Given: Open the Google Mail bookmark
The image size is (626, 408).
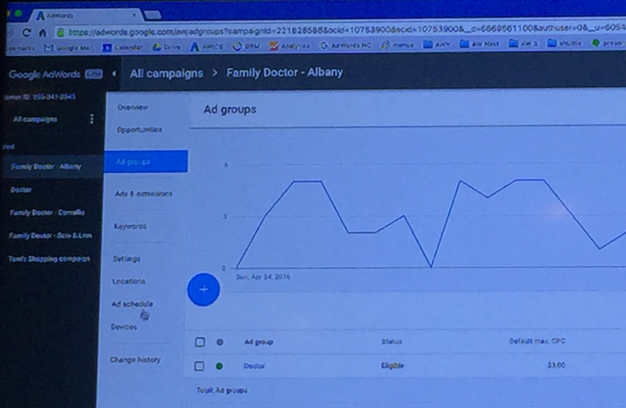Looking at the screenshot, I should 66,48.
